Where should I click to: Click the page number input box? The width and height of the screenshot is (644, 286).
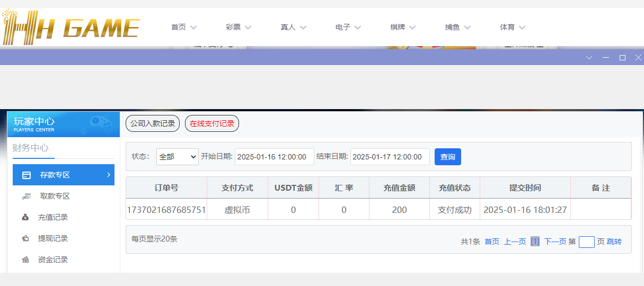point(586,242)
